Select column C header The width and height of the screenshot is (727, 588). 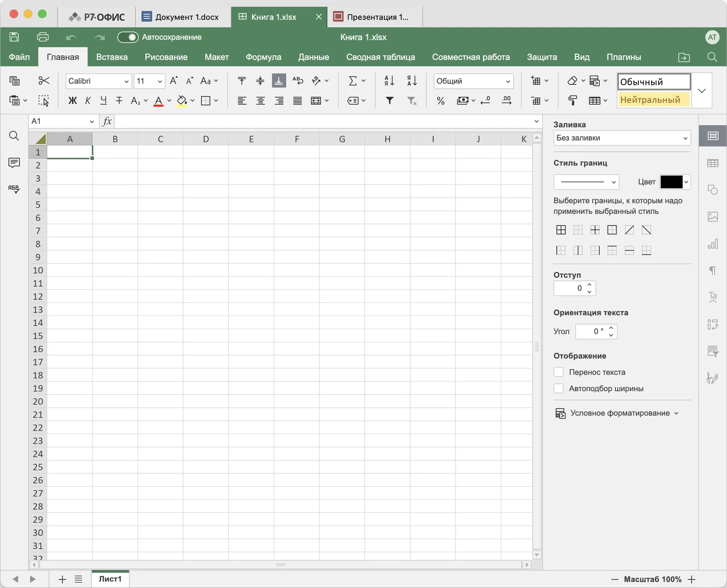point(160,139)
